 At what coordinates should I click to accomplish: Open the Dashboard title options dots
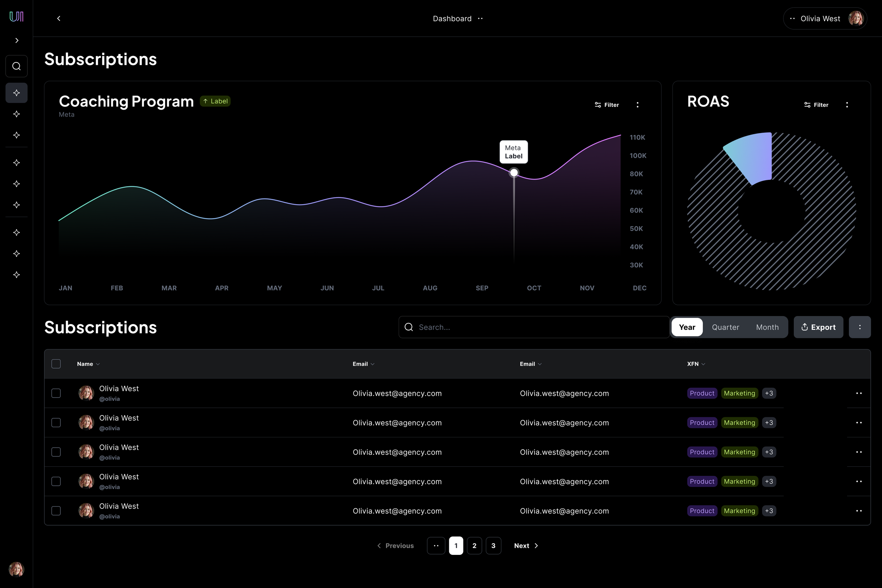coord(481,18)
